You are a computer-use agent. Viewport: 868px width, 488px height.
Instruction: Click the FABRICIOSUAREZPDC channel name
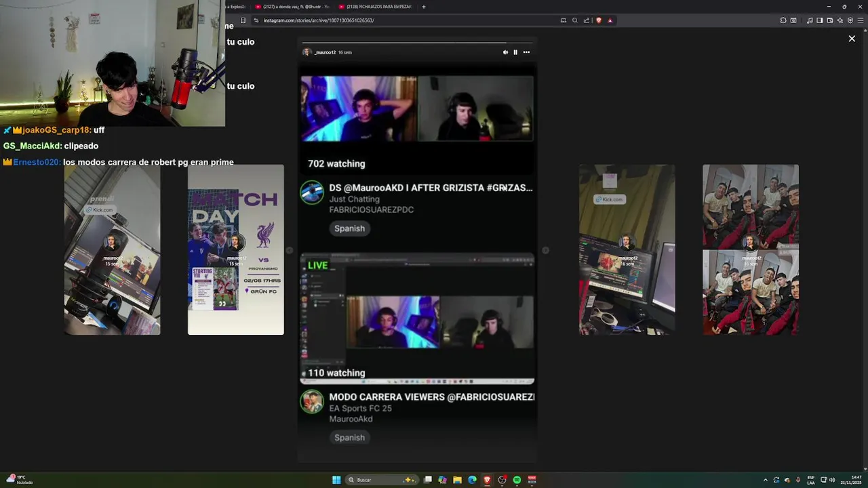point(371,209)
